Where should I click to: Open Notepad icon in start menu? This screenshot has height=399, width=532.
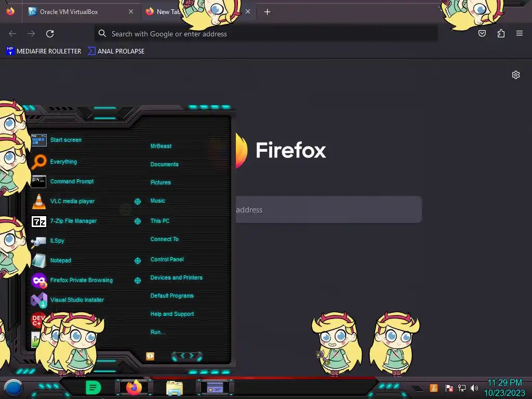pyautogui.click(x=38, y=261)
